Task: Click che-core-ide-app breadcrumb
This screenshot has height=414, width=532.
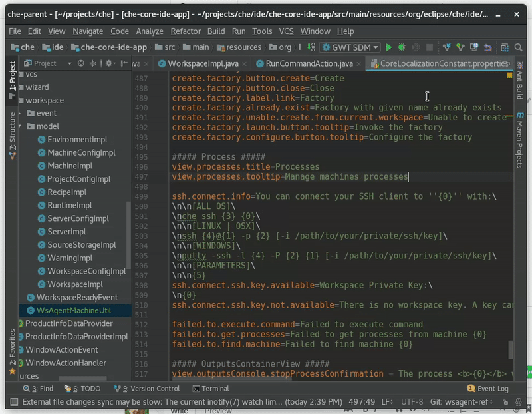Action: point(109,47)
